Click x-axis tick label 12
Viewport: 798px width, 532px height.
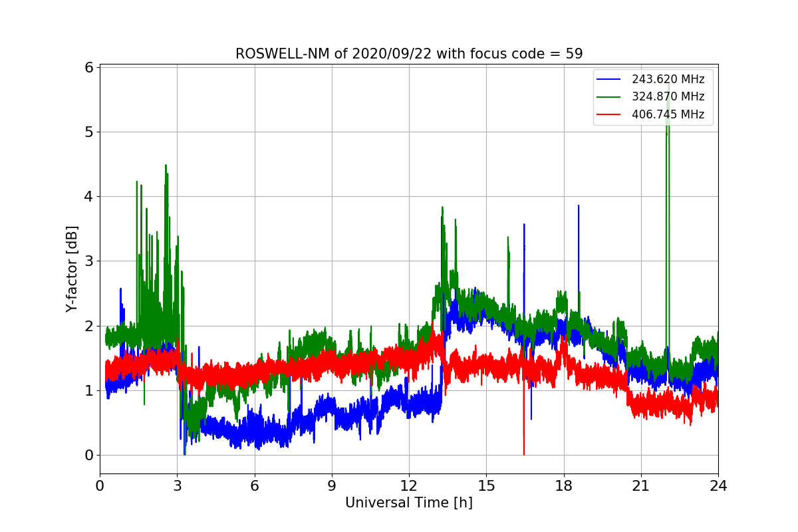(409, 486)
